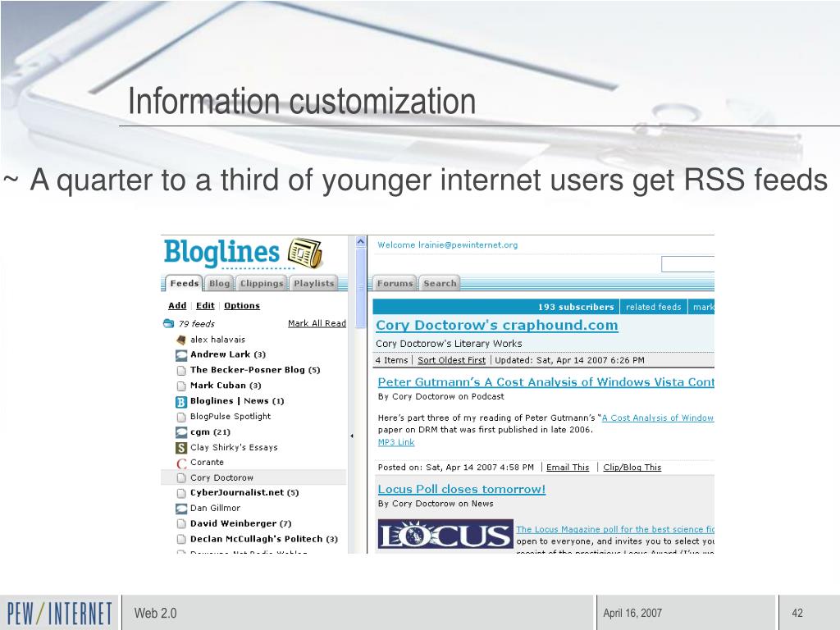Click Declan McCullagh's Politech page icon
Image resolution: width=840 pixels, height=630 pixels.
pyautogui.click(x=181, y=540)
